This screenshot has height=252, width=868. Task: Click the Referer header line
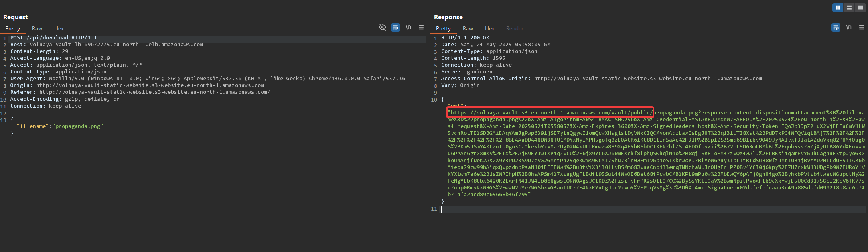[140, 92]
